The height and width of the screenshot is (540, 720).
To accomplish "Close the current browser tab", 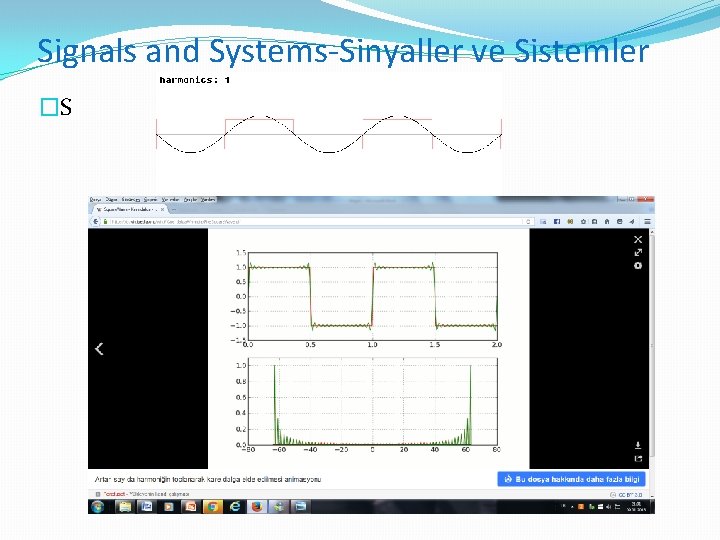I will (162, 209).
